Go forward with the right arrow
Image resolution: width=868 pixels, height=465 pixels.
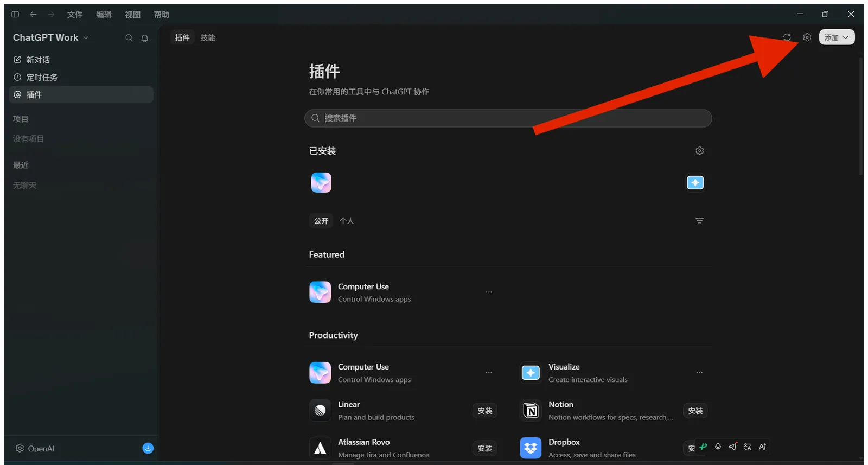(51, 15)
